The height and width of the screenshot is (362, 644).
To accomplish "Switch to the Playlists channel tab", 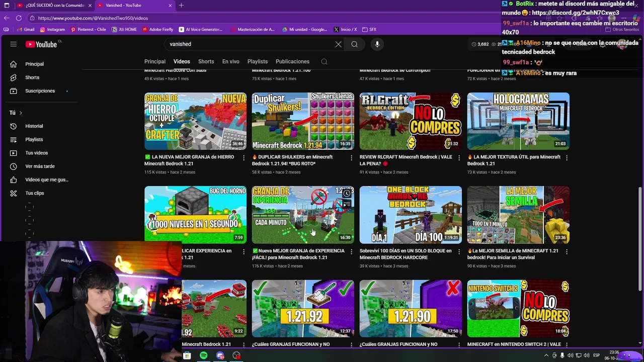I will 258,62.
